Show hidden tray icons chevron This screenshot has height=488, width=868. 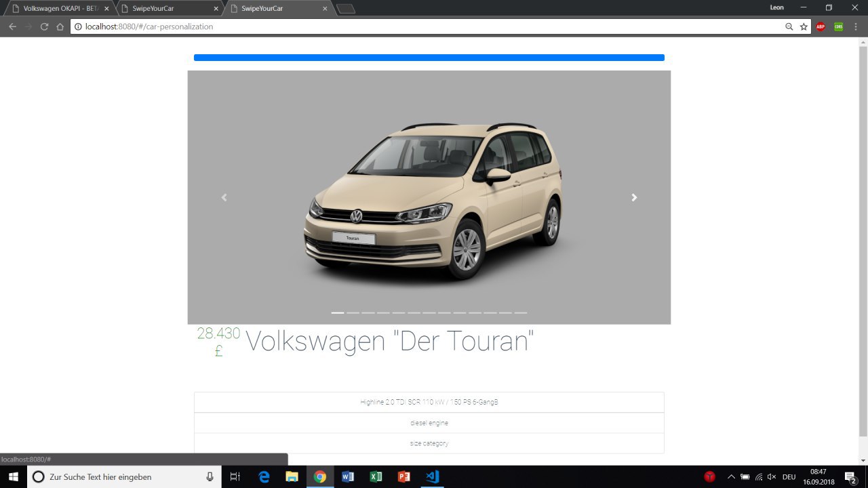click(731, 476)
